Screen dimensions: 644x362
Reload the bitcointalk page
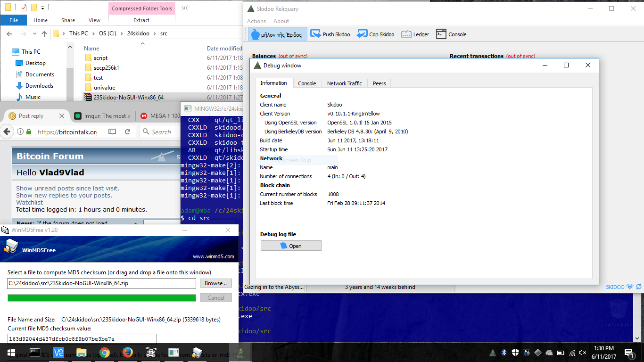[x=128, y=132]
